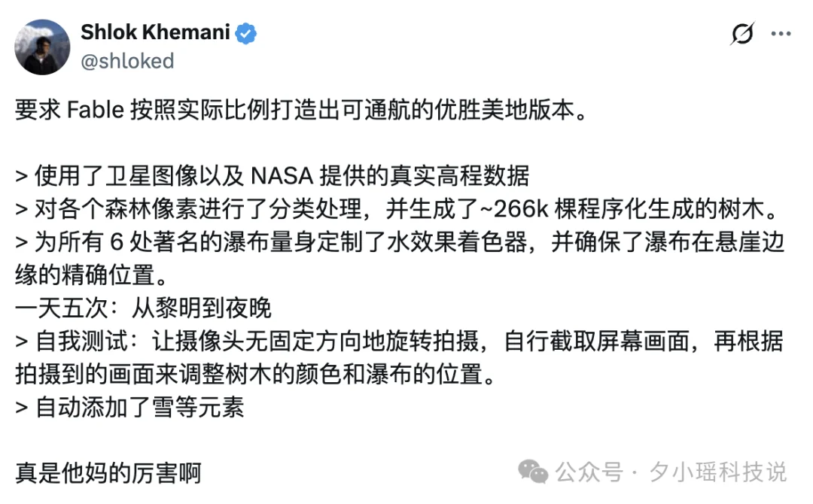Viewport: 813px width, 504px height.
Task: Click the closing line 真是他妈的厉害啊
Action: click(108, 473)
